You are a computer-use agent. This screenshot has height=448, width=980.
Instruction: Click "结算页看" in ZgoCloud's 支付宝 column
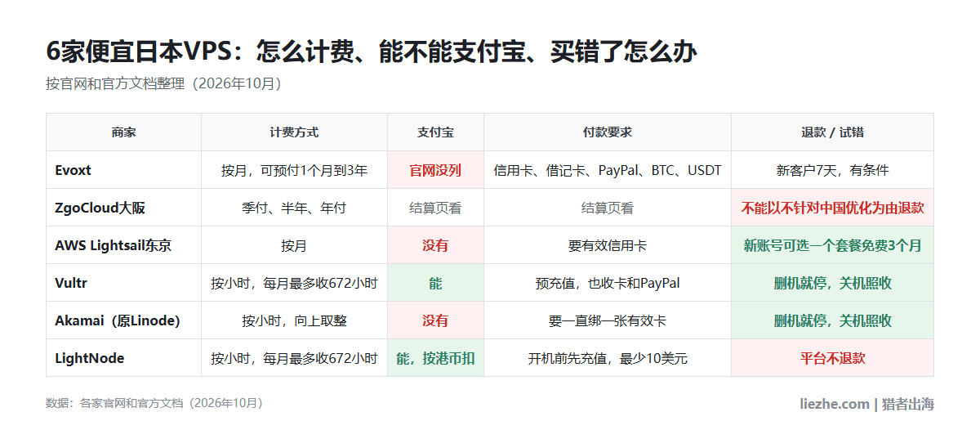point(435,208)
